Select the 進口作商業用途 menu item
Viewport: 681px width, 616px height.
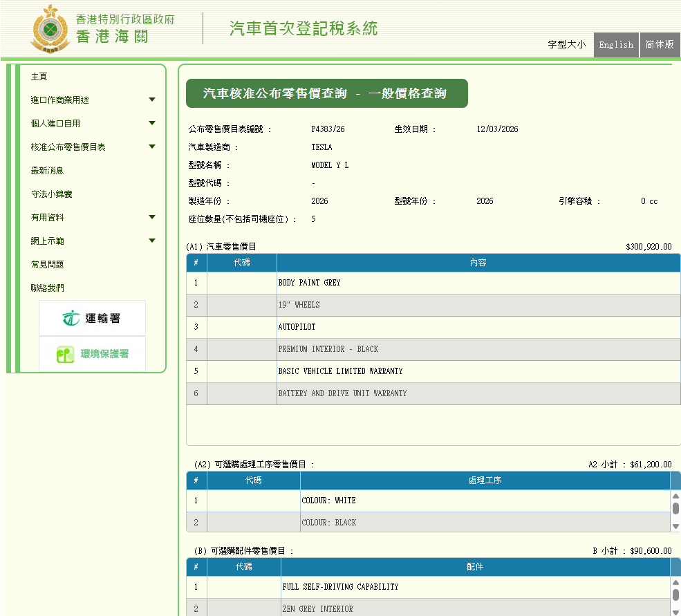(60, 100)
